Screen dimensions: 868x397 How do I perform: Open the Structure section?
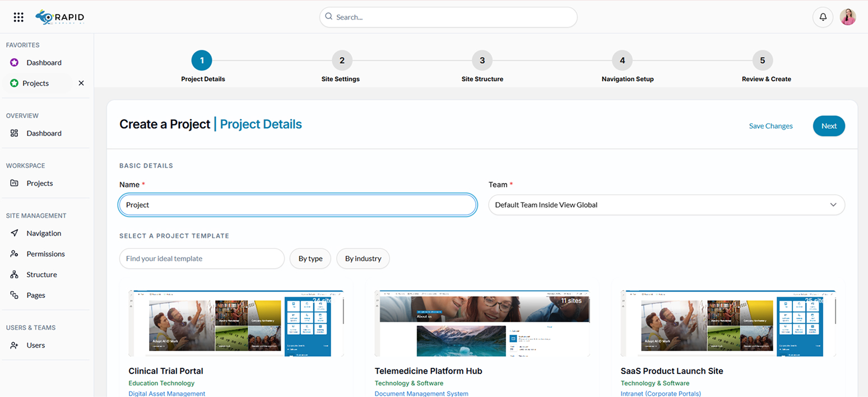[x=42, y=274]
